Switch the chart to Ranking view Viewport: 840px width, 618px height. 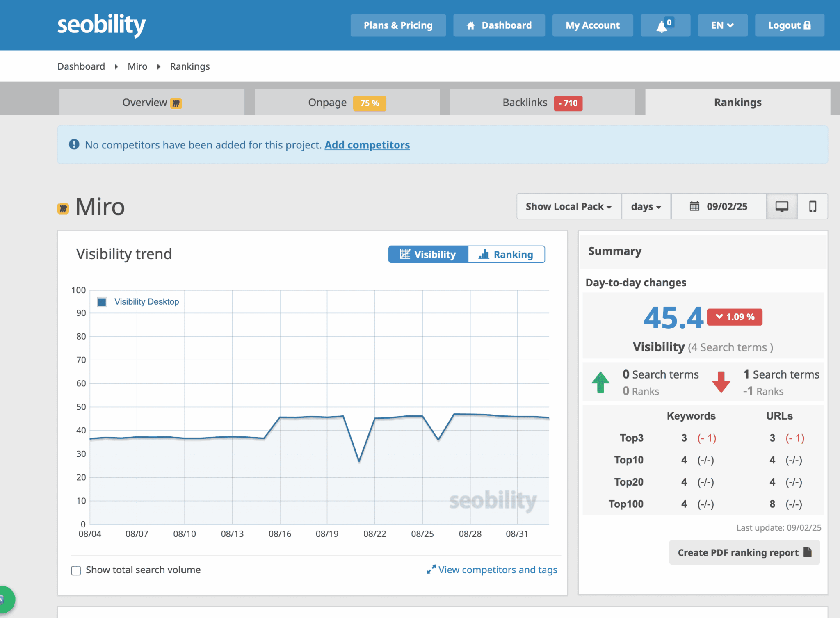(507, 254)
